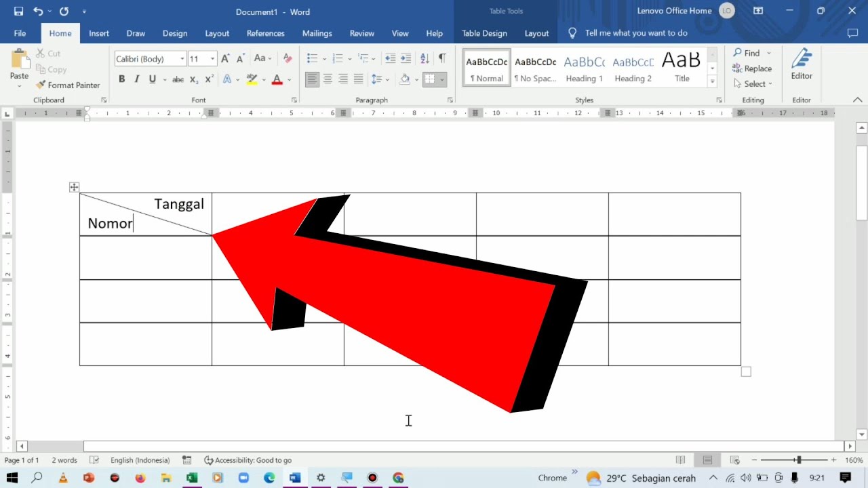Apply the No Spacing style
868x488 pixels.
pyautogui.click(x=535, y=68)
